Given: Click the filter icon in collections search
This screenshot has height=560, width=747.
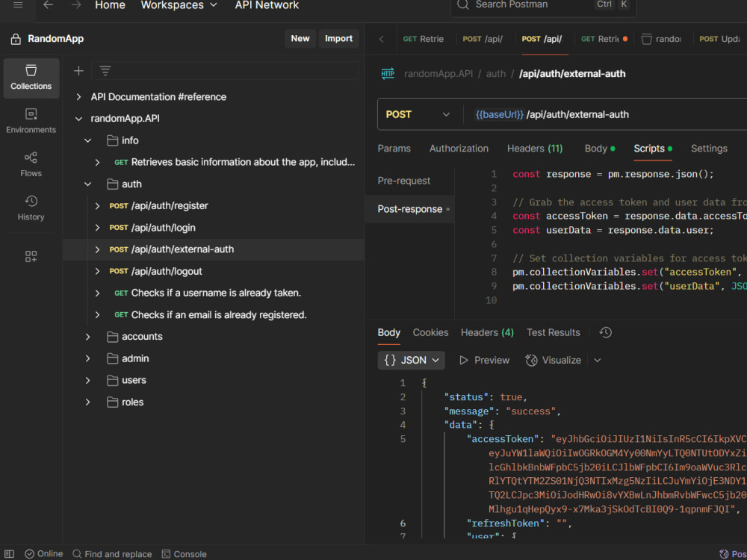Looking at the screenshot, I should [x=105, y=71].
